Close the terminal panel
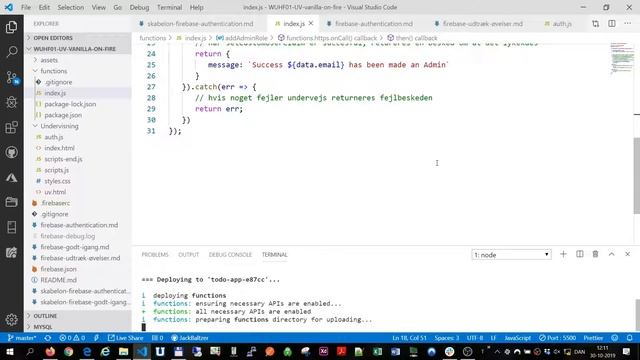 coord(627,254)
